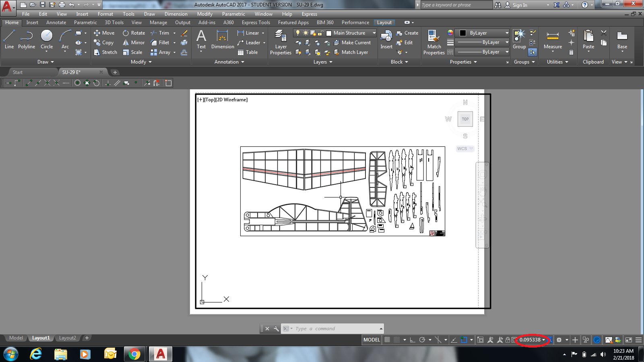644x362 pixels.
Task: Insert multiline Text
Action: pyautogui.click(x=201, y=39)
